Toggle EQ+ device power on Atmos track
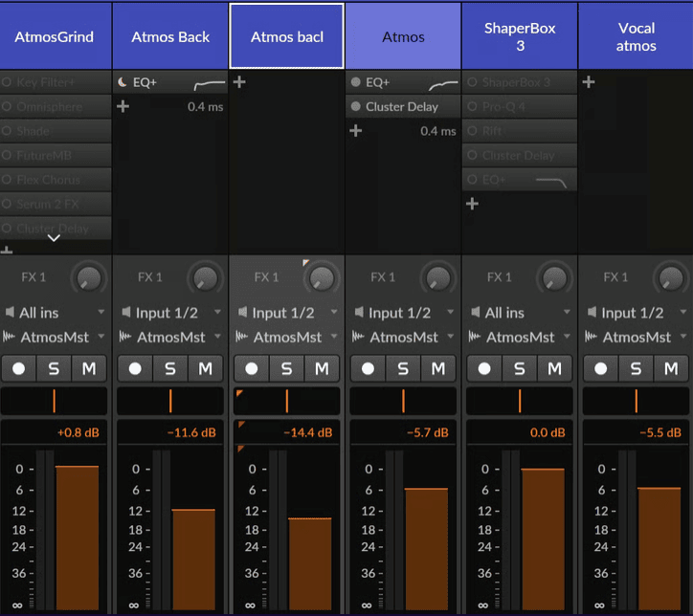Screen dimensions: 693x616 click(x=355, y=82)
